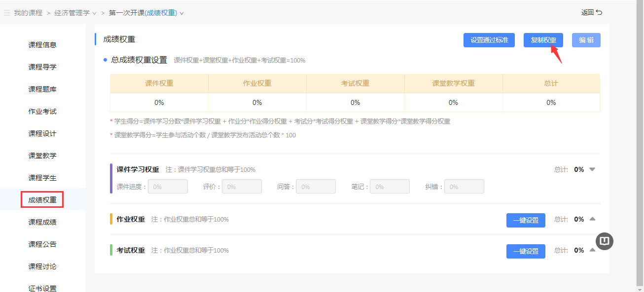Screen dimensions: 644x292
Task: Click the 课件进度 percentage field
Action: pyautogui.click(x=168, y=187)
